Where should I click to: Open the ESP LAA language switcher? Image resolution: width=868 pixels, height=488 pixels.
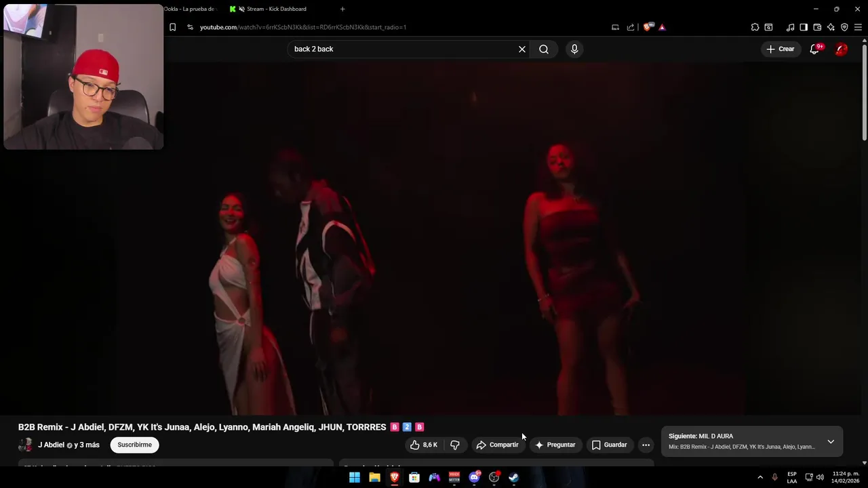(792, 477)
